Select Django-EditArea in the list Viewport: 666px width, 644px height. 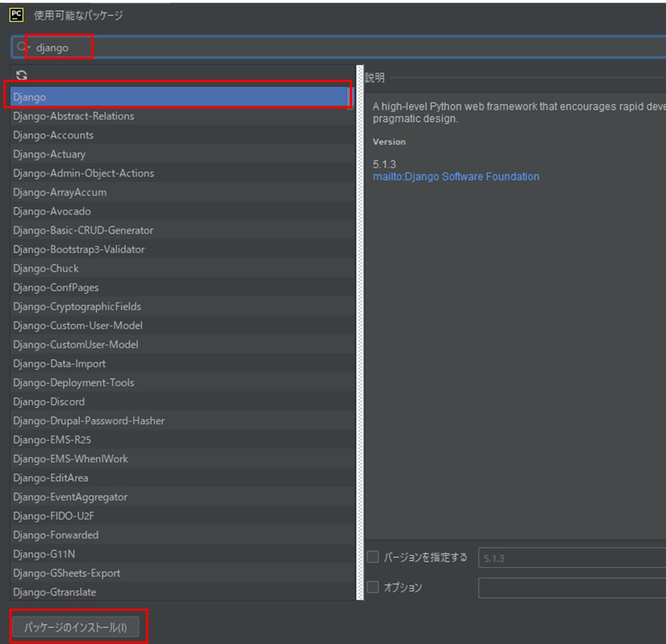click(x=182, y=478)
